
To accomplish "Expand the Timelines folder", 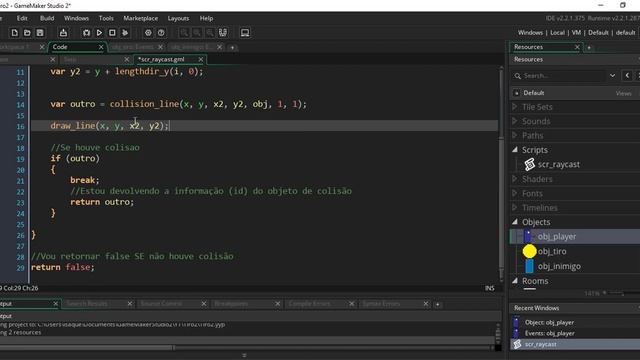I will (x=515, y=207).
